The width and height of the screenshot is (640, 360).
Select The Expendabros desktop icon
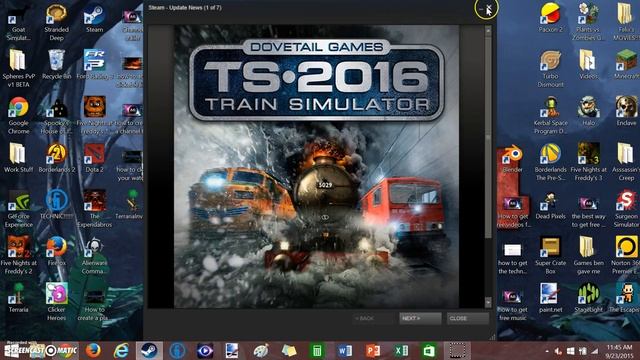[94, 209]
